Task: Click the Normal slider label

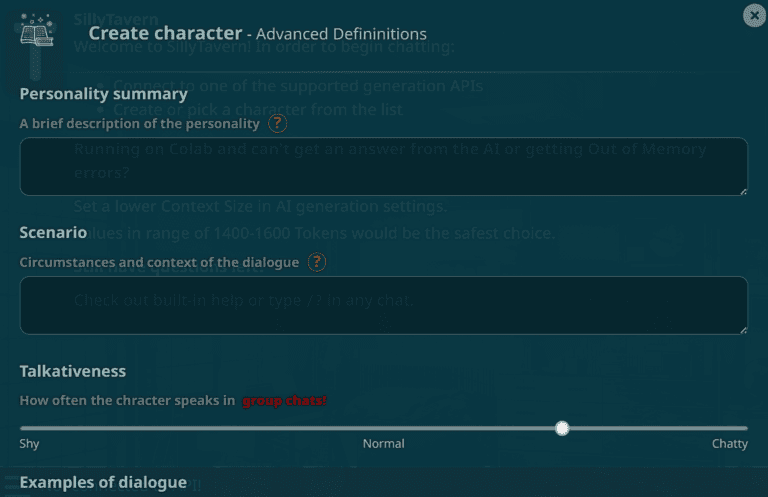Action: click(384, 443)
